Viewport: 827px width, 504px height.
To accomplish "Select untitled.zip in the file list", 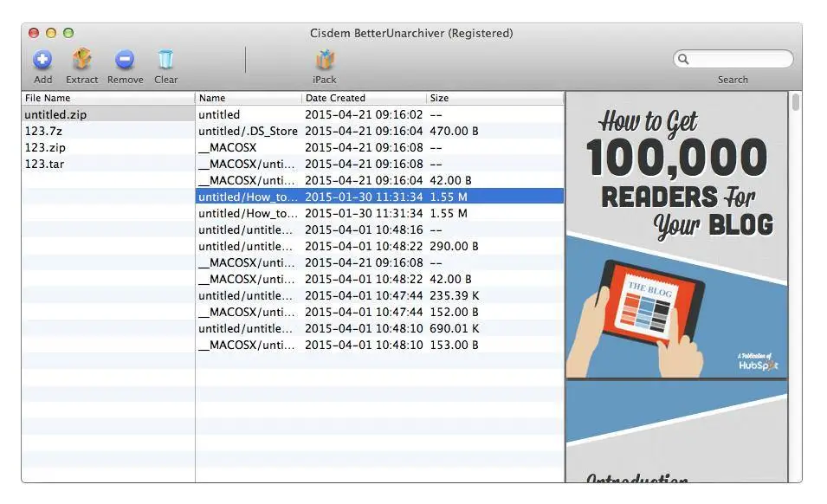I will [x=108, y=114].
